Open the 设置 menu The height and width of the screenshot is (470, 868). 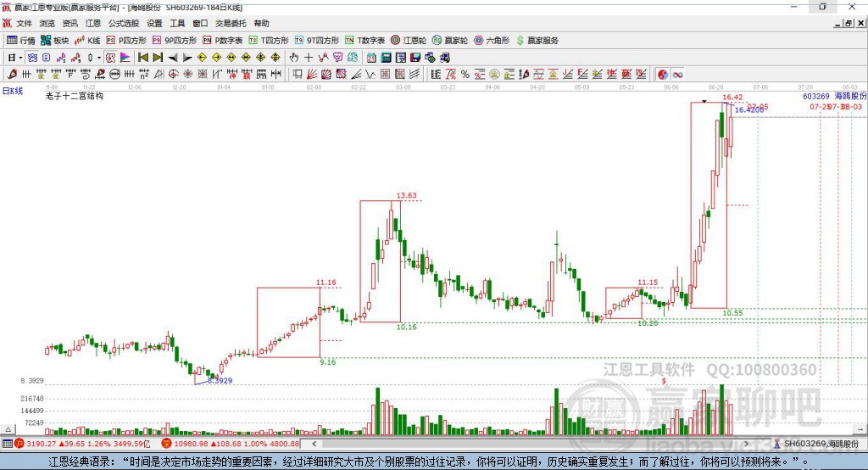click(154, 23)
